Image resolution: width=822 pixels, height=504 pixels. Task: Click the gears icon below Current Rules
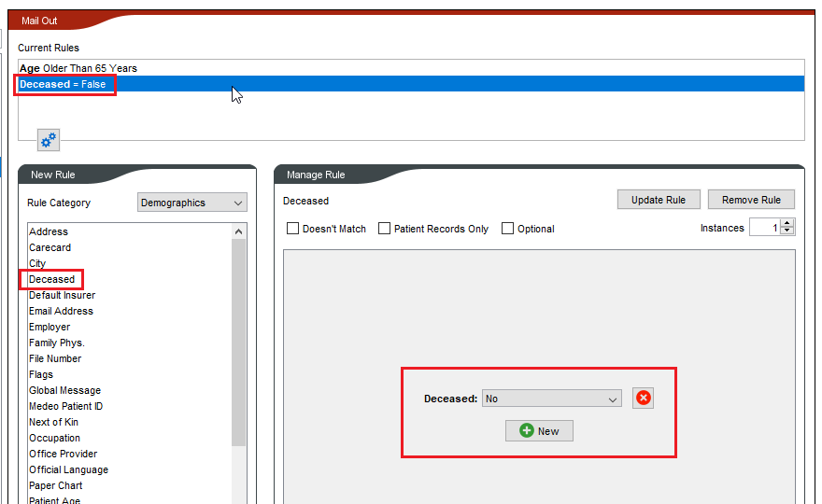pos(49,140)
